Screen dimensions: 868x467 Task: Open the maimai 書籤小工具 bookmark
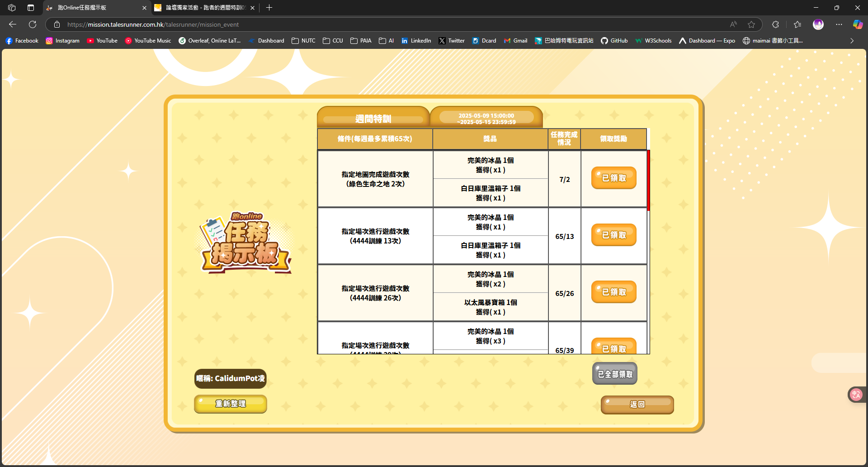tap(773, 41)
